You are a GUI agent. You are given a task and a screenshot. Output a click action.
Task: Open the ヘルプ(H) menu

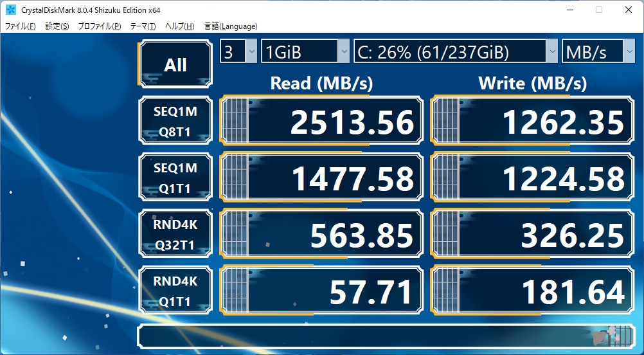click(x=179, y=26)
